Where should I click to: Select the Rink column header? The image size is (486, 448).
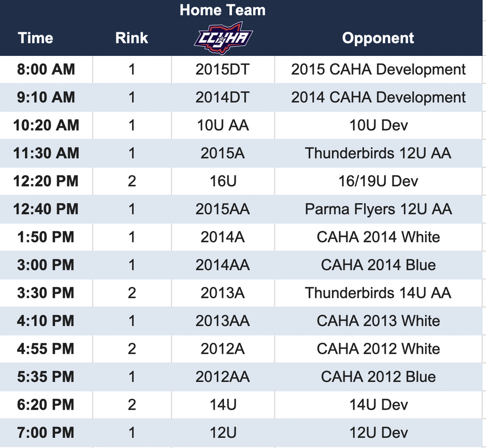pyautogui.click(x=132, y=38)
